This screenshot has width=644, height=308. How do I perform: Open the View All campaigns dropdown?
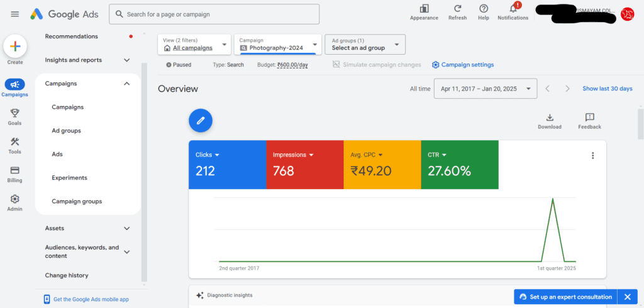coord(194,45)
